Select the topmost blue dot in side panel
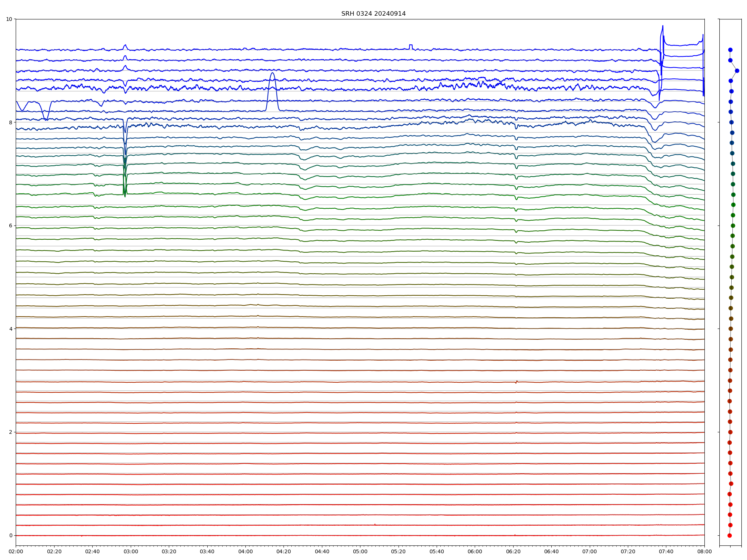Viewport: 747px width, 560px height. (x=730, y=50)
